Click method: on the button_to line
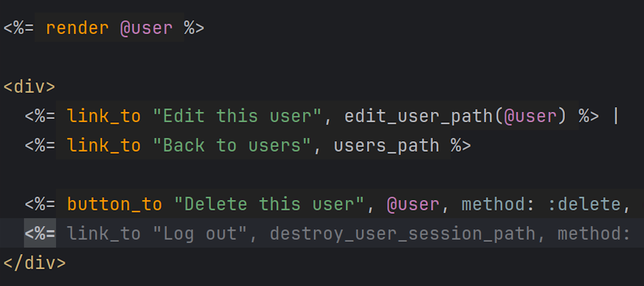The width and height of the screenshot is (644, 286). click(498, 204)
